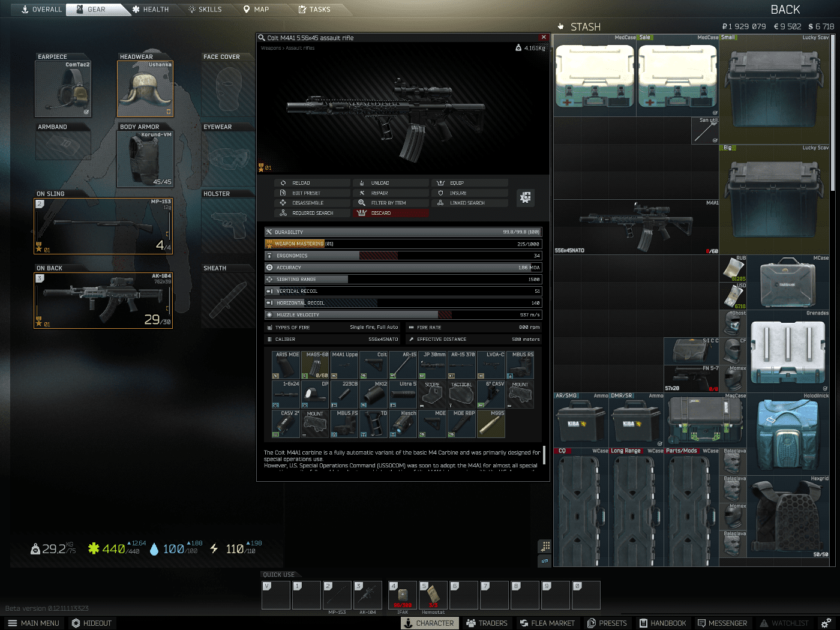Choose DISASSEMBLE action
Image resolution: width=840 pixels, height=630 pixels.
coord(312,203)
